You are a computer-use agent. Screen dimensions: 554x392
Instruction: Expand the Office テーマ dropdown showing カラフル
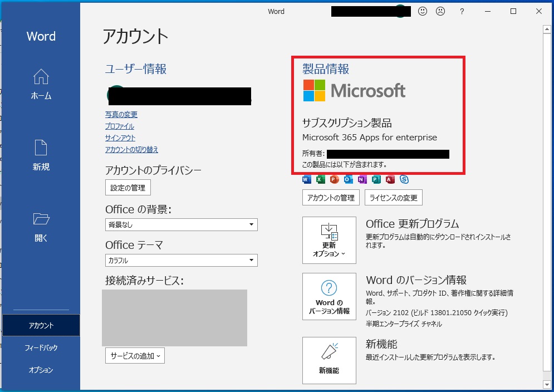pos(182,260)
